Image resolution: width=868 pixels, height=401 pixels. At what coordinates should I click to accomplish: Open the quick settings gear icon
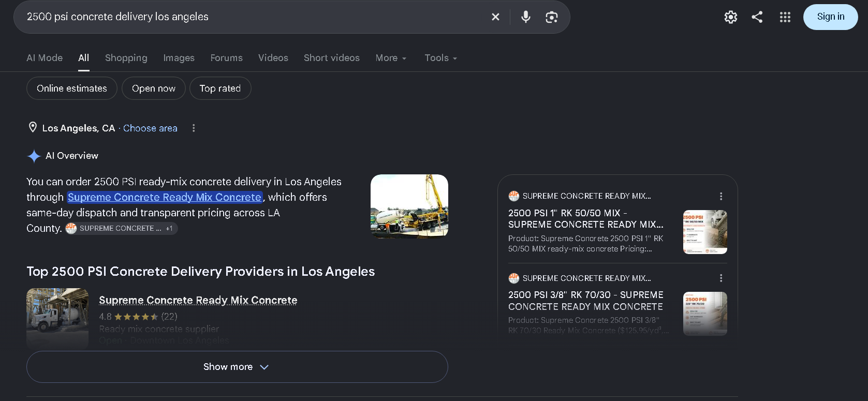[730, 17]
